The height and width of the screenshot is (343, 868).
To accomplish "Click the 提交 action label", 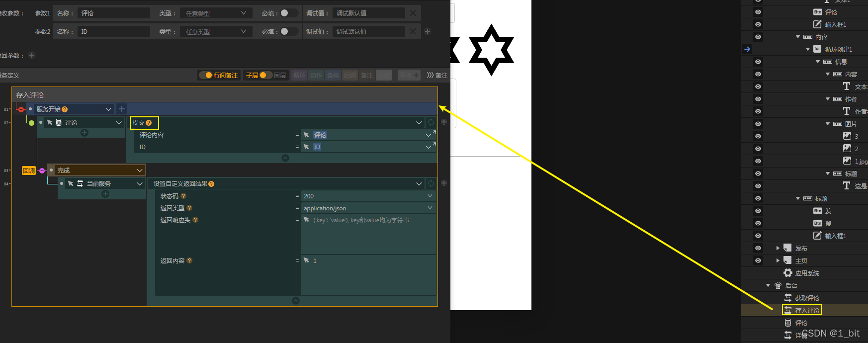I will [138, 122].
